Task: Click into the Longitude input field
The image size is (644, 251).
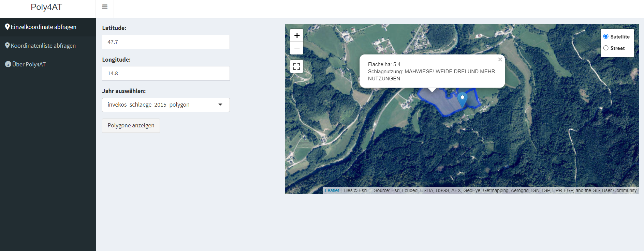Action: (x=166, y=74)
